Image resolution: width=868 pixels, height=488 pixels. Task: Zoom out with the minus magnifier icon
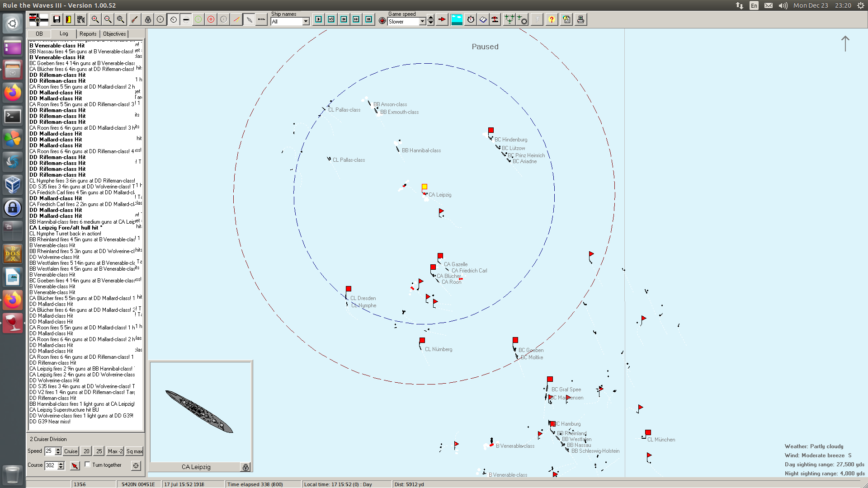point(108,19)
